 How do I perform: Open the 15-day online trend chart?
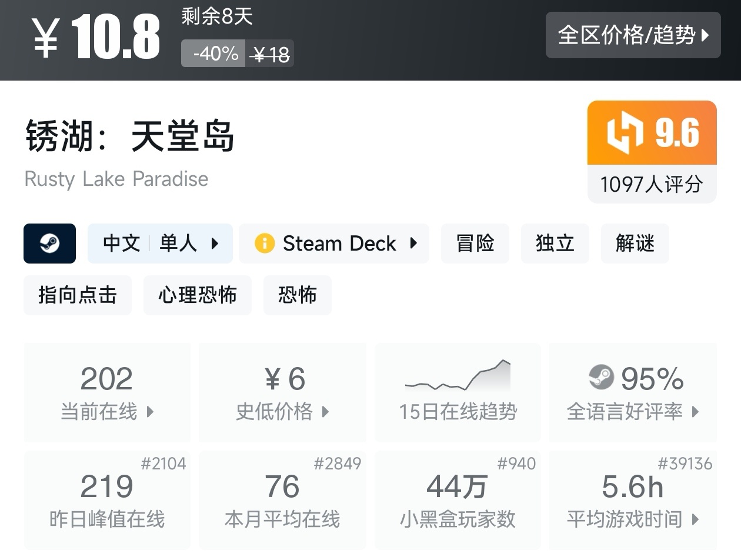coord(458,392)
